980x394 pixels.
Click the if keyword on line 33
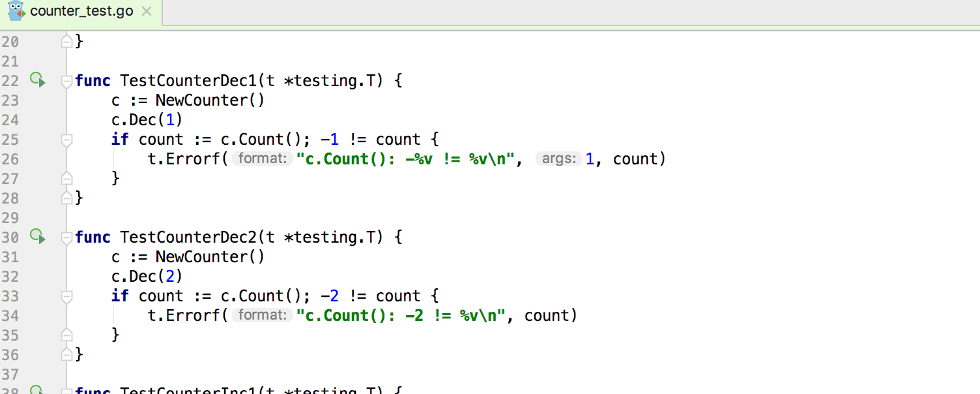121,296
